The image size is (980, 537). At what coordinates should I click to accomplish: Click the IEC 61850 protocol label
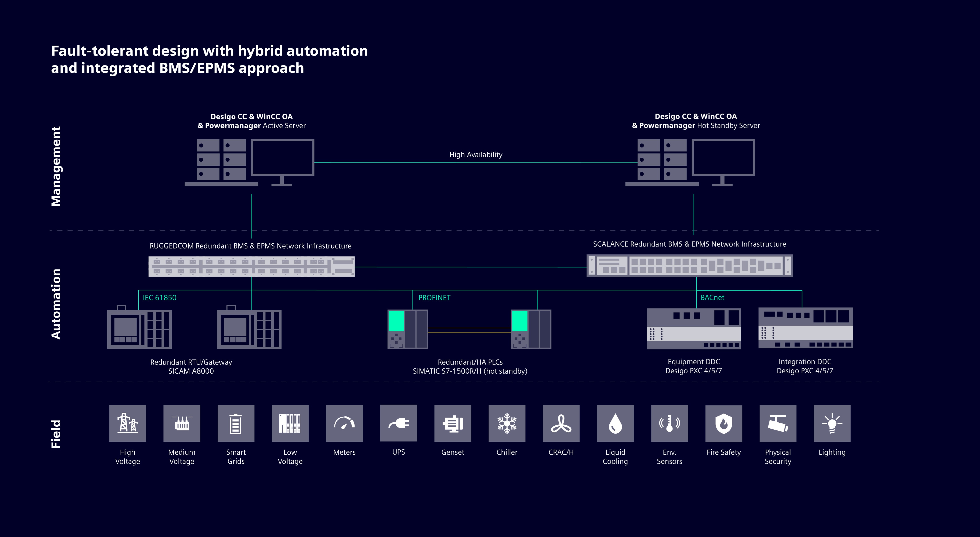pyautogui.click(x=159, y=297)
